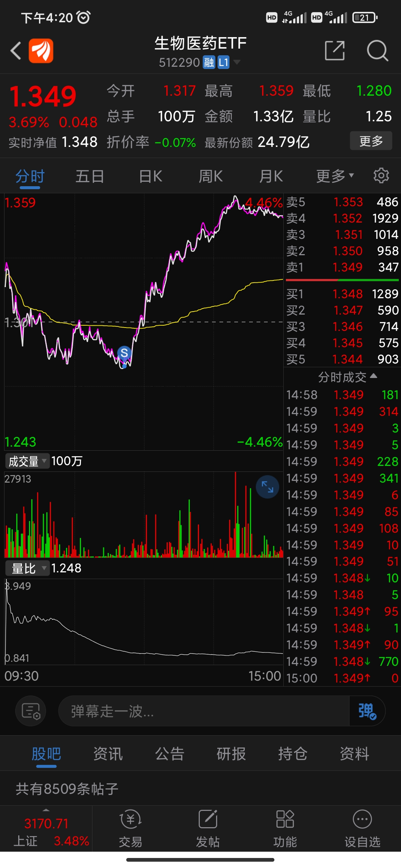Toggle the 弹 bullet comments switch

367,711
